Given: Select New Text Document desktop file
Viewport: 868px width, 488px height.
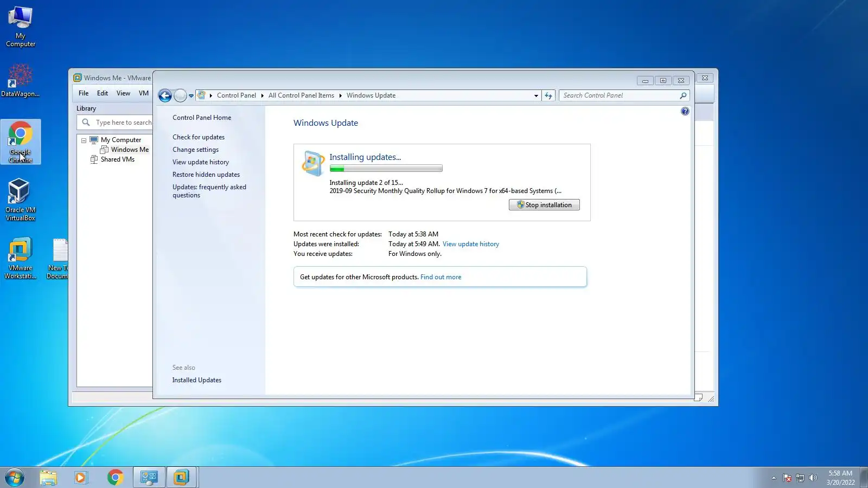Looking at the screenshot, I should point(58,258).
